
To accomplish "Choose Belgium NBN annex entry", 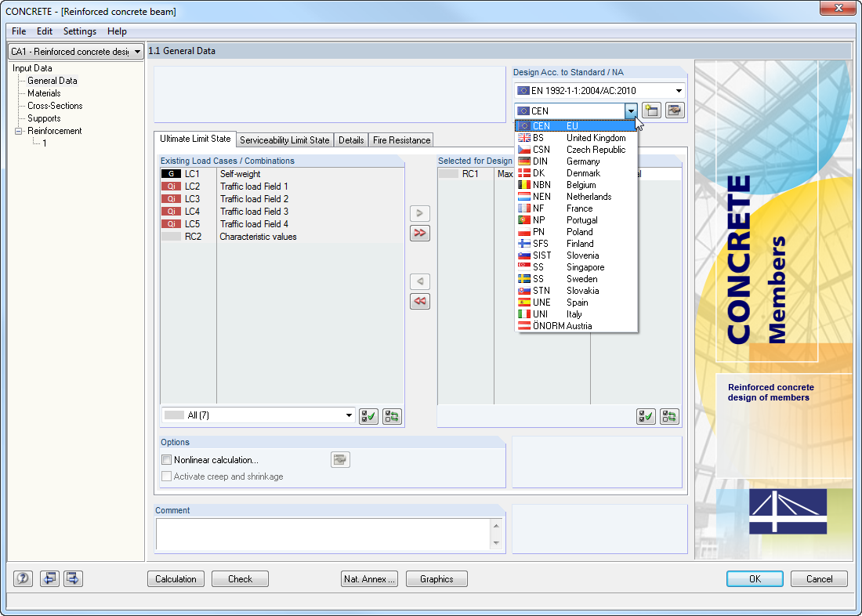I will tap(576, 185).
